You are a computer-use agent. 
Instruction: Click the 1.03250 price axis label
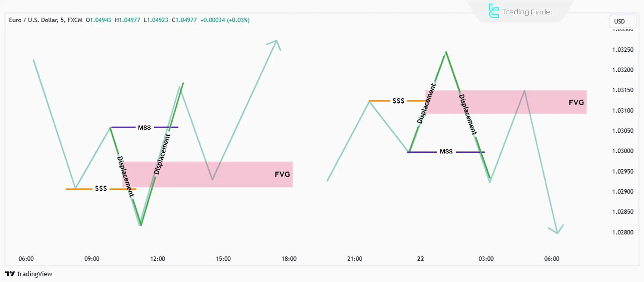[x=623, y=50]
